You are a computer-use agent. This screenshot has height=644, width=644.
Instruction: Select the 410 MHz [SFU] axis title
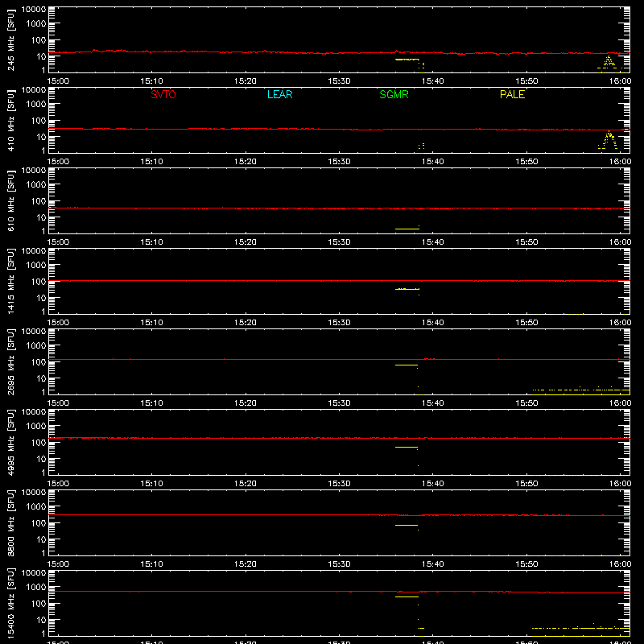11,120
